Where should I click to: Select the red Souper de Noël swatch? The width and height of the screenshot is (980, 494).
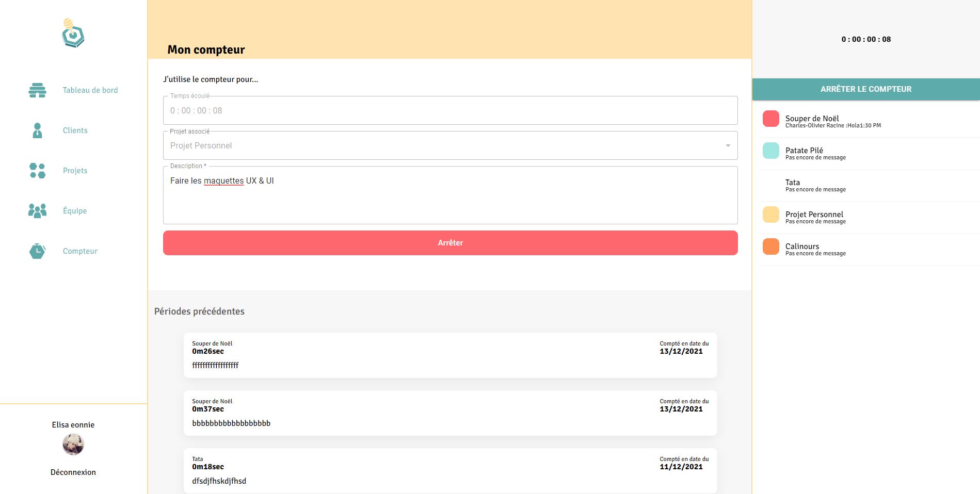coord(770,119)
